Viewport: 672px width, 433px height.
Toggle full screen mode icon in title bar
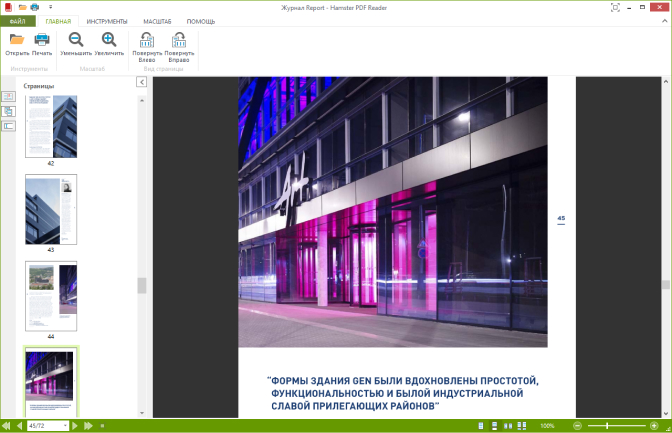tap(615, 7)
